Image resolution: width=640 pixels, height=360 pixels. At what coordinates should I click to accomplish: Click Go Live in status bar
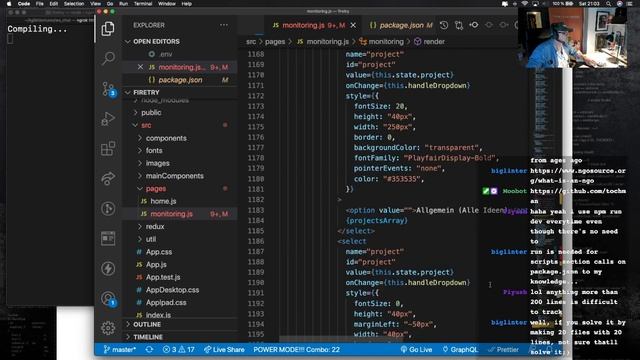click(416, 349)
